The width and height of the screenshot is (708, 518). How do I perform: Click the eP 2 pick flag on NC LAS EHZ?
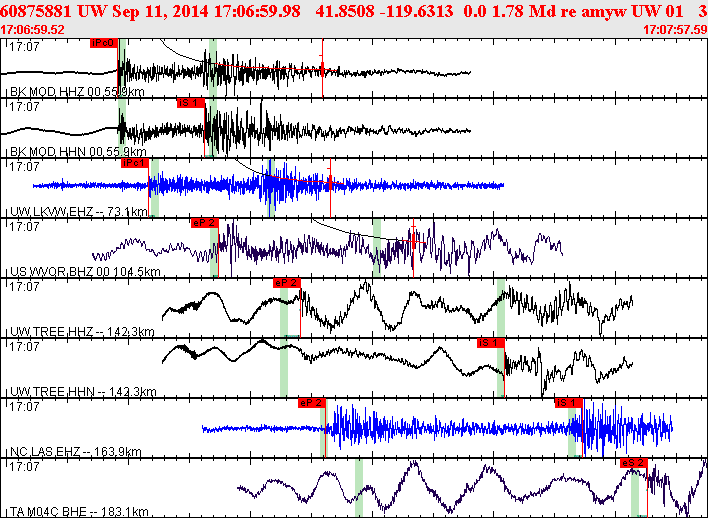tap(312, 403)
